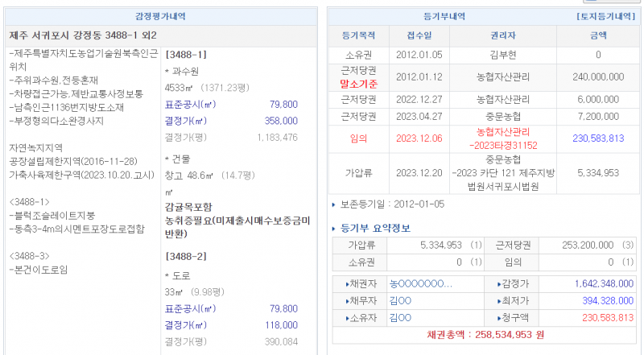Select the [3488-2] lot heading
This screenshot has height=355, width=644.
click(x=185, y=255)
